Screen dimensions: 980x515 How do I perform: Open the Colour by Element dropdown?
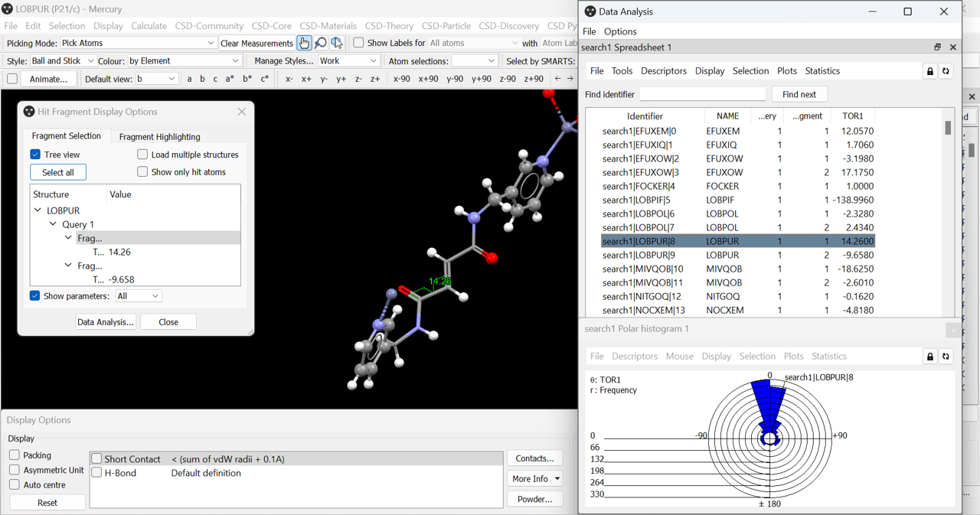click(x=184, y=60)
